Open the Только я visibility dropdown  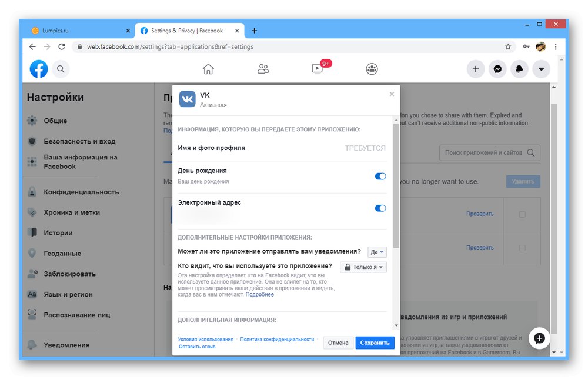tap(363, 267)
